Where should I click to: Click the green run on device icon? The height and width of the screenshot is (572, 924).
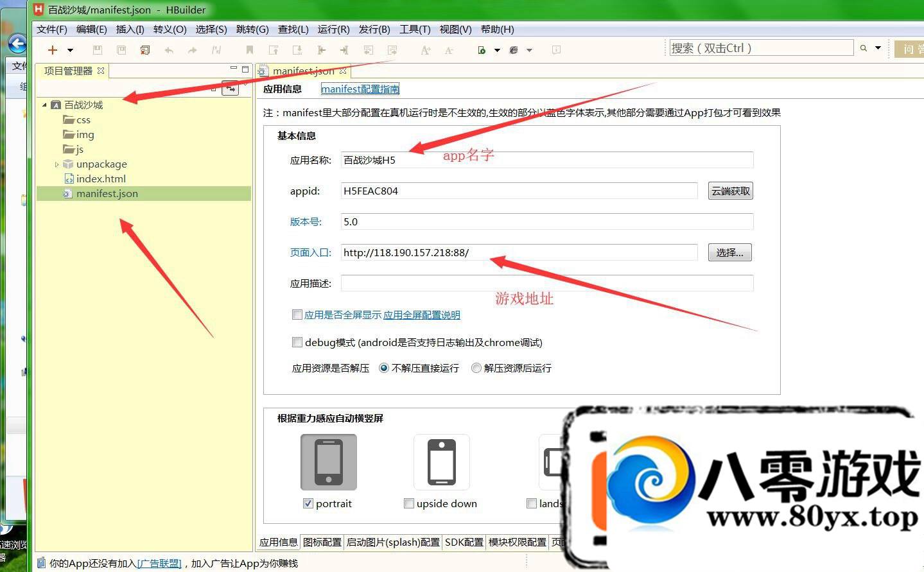pos(482,50)
